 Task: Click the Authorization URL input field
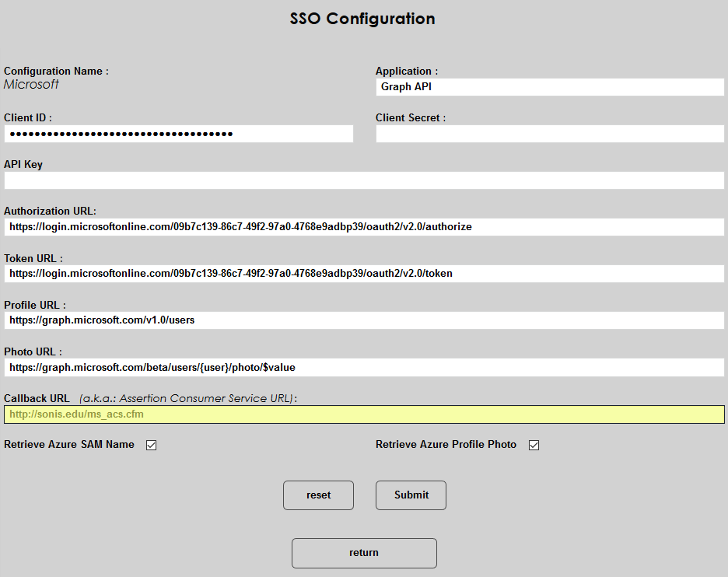click(x=363, y=227)
